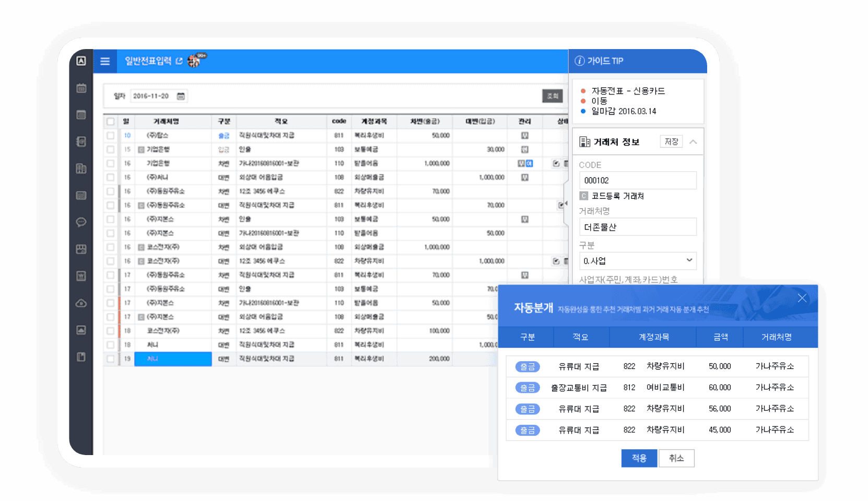This screenshot has height=501, width=868.
Task: Collapse the 거래처 정보 panel chevron
Action: (x=693, y=142)
